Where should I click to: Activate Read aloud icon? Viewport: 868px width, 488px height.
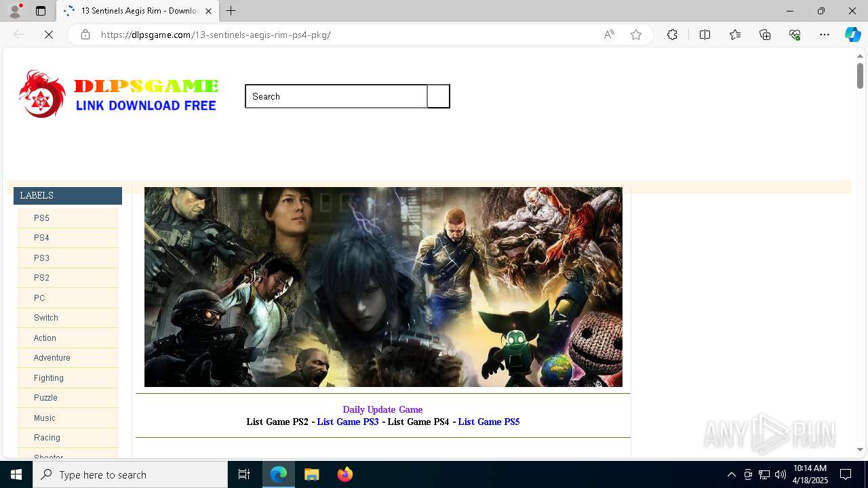[609, 35]
